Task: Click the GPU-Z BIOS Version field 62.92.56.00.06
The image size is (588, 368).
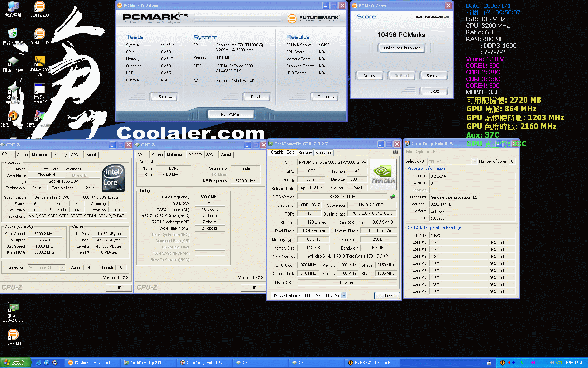Action: click(x=342, y=197)
